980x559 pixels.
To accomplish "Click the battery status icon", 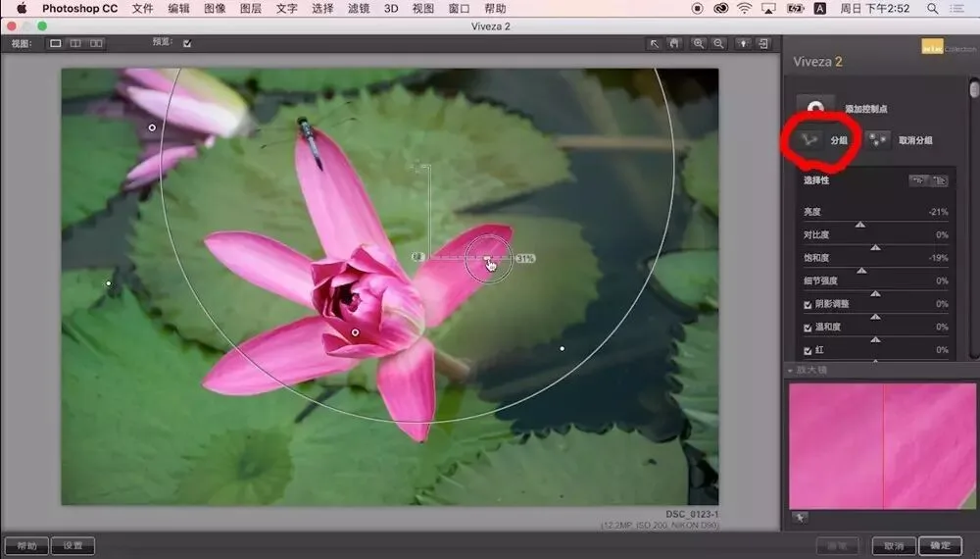I will click(x=795, y=8).
